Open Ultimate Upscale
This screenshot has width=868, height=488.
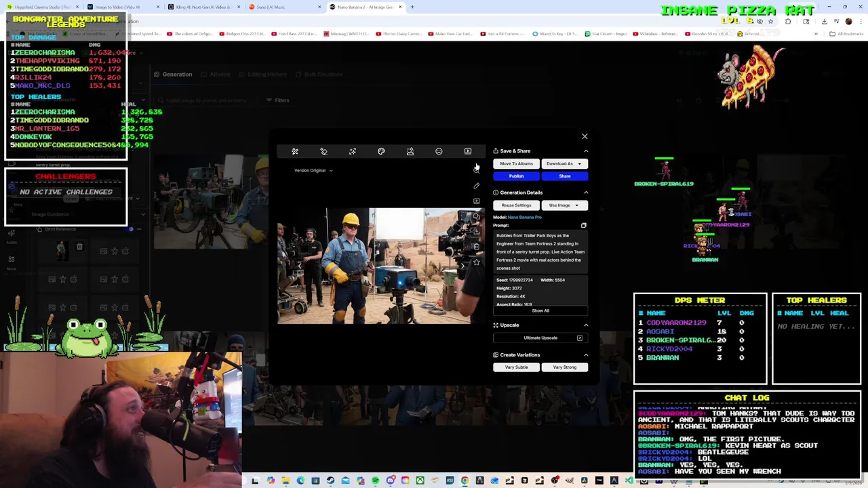point(540,338)
